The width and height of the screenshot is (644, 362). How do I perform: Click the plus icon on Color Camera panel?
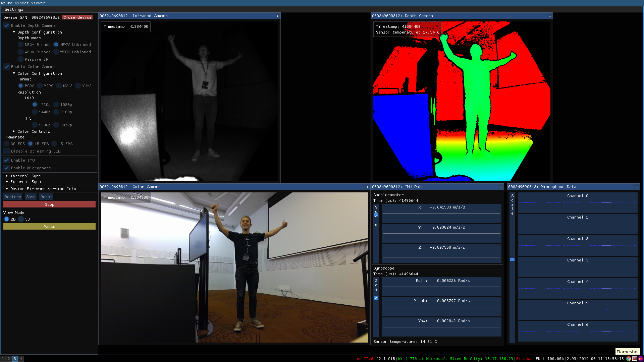click(x=367, y=187)
